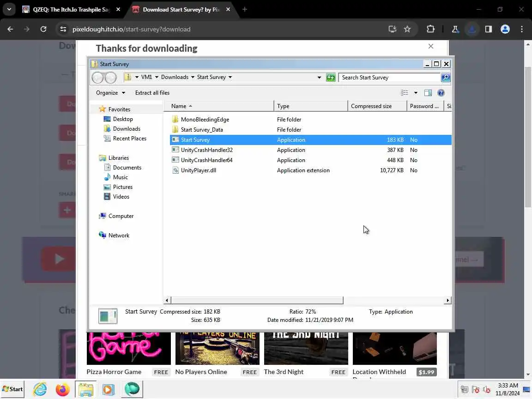Select the MonoBleedingEdge folder
This screenshot has width=532, height=399.
point(205,120)
